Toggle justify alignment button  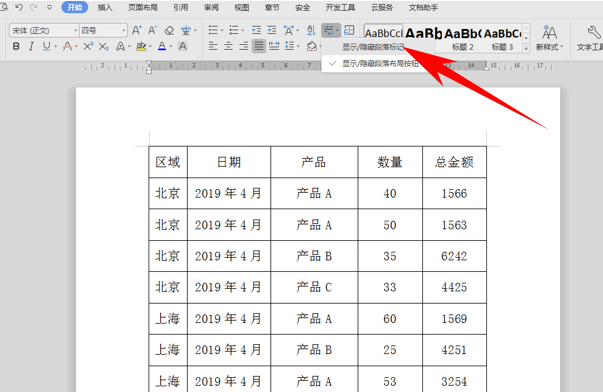click(259, 47)
